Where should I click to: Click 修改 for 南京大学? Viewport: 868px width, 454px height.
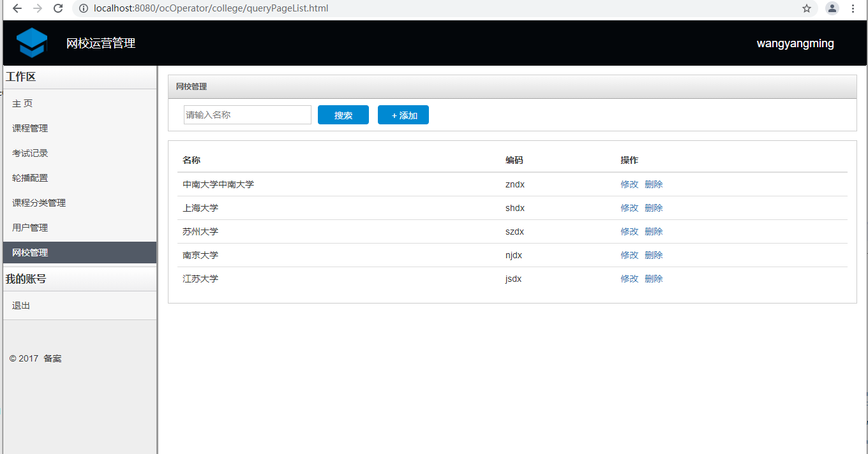pos(629,255)
